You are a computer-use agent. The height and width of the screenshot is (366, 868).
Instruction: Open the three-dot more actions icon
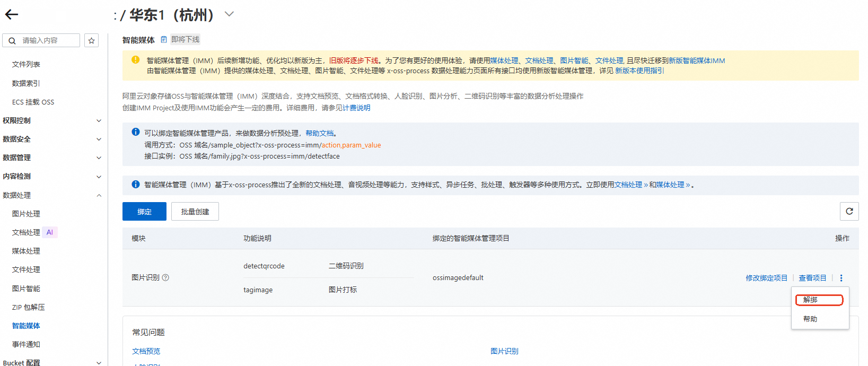(841, 278)
